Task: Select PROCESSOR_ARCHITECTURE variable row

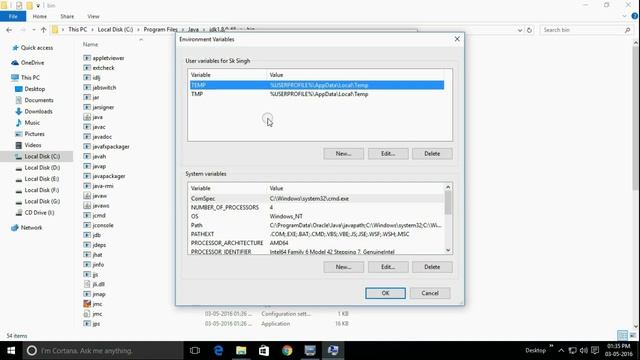Action: 317,243
